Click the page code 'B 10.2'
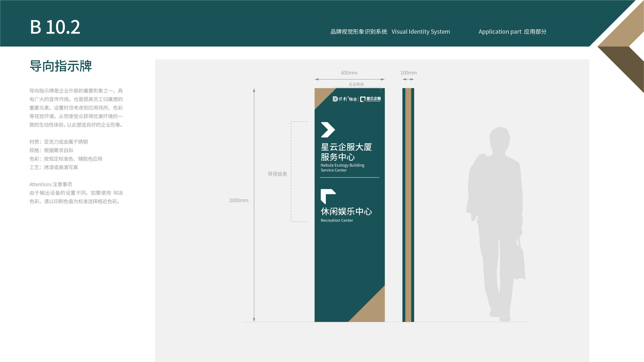Viewport: 644px width, 362px height. click(55, 27)
